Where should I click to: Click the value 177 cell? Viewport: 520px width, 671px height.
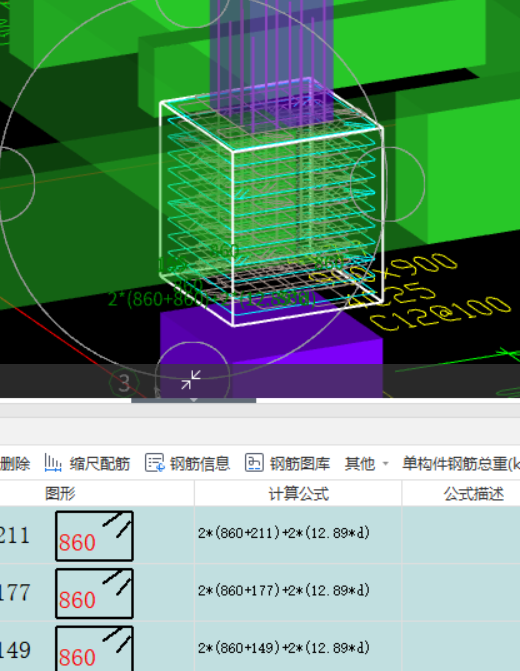[x=15, y=593]
